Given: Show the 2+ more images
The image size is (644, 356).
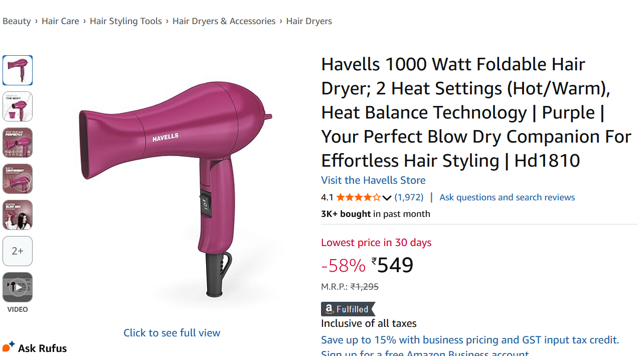Looking at the screenshot, I should tap(18, 251).
